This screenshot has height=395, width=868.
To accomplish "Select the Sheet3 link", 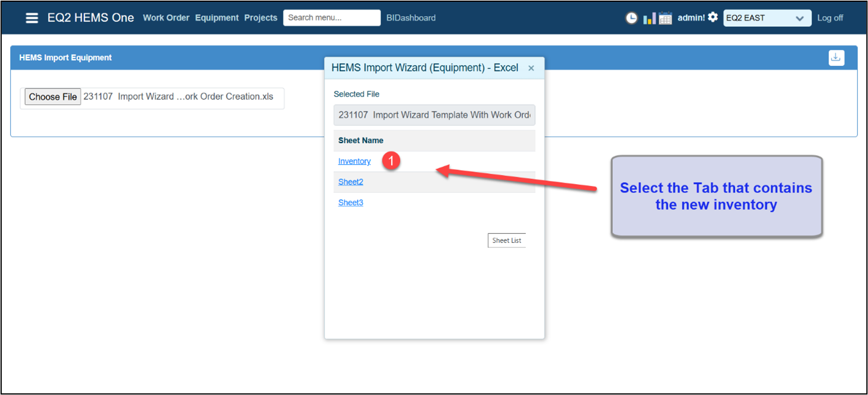I will tap(351, 202).
